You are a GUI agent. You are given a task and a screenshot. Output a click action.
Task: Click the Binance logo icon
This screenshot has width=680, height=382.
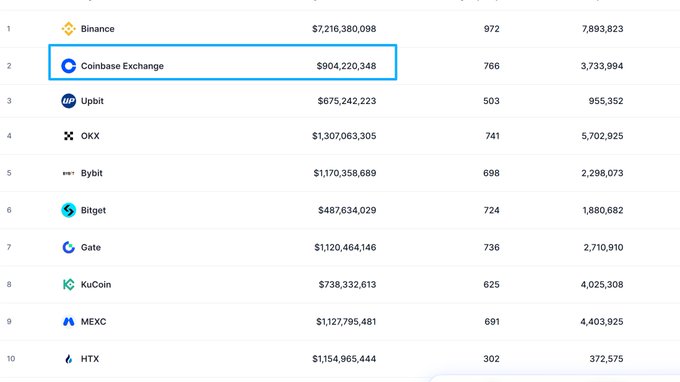coord(69,29)
